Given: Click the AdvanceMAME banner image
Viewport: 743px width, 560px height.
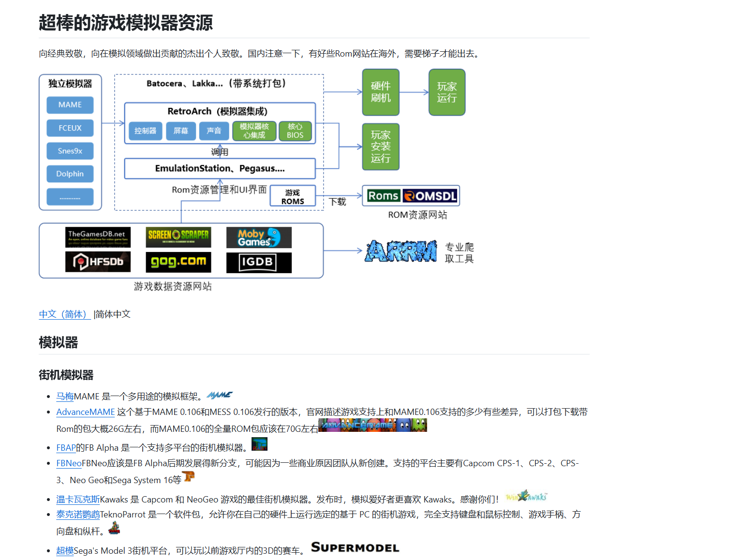Looking at the screenshot, I should [x=372, y=425].
